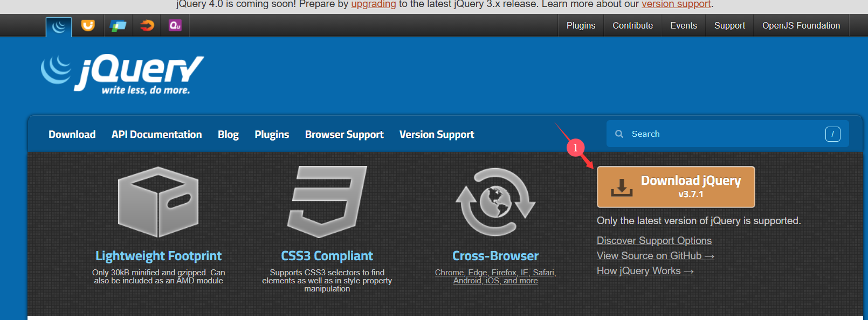
Task: Click the 'Supports CSS3 selectors' description text
Action: point(327,281)
